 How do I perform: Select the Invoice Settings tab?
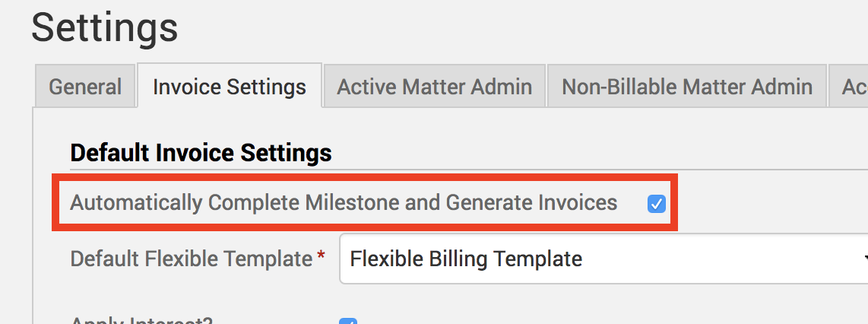[x=230, y=87]
